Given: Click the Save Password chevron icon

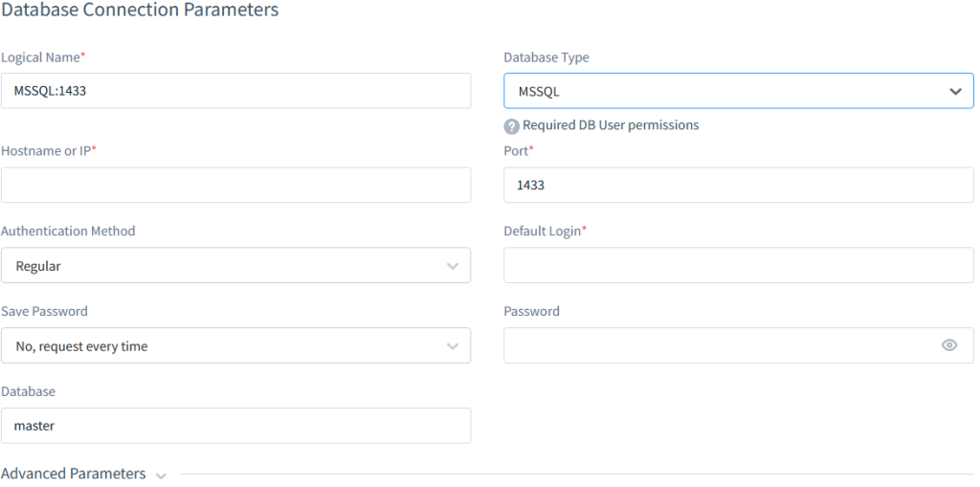Looking at the screenshot, I should pos(453,346).
